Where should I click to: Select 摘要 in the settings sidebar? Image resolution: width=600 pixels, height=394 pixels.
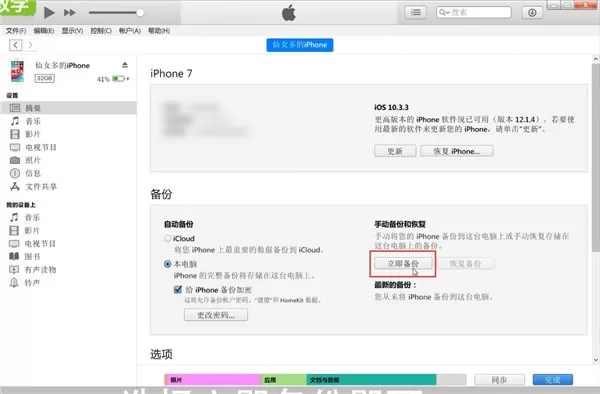69,108
